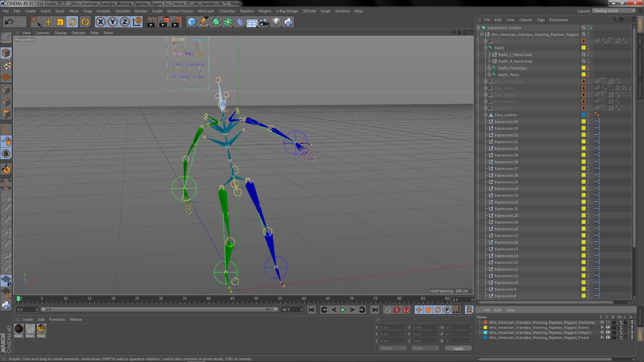Screen dimensions: 644x362
Task: Expand the Bip01_Footsteps node
Action: pos(489,68)
